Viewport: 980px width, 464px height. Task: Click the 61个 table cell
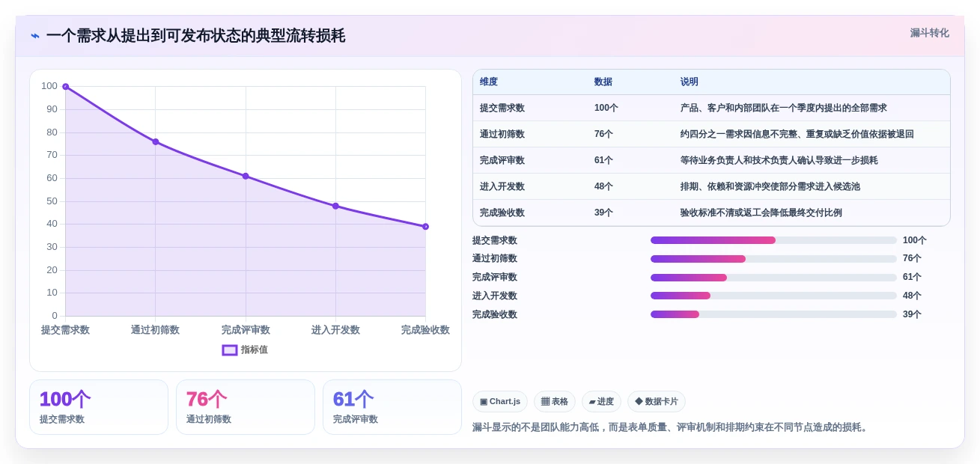pyautogui.click(x=603, y=160)
